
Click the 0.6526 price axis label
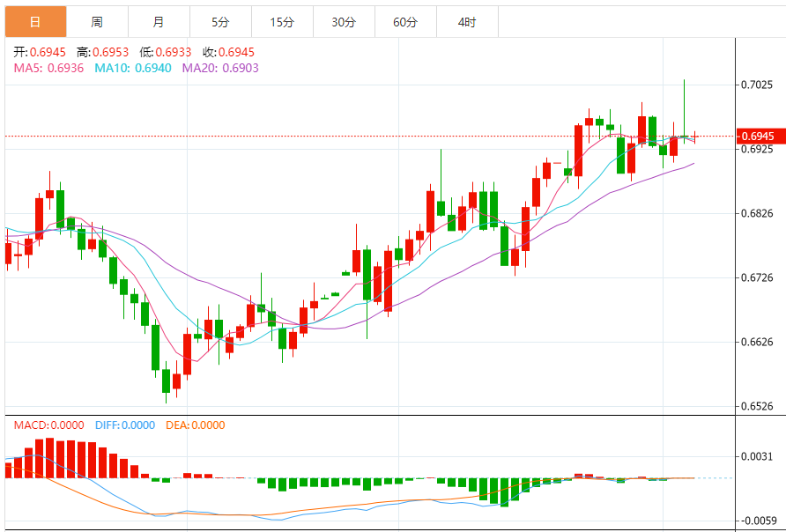click(x=757, y=406)
